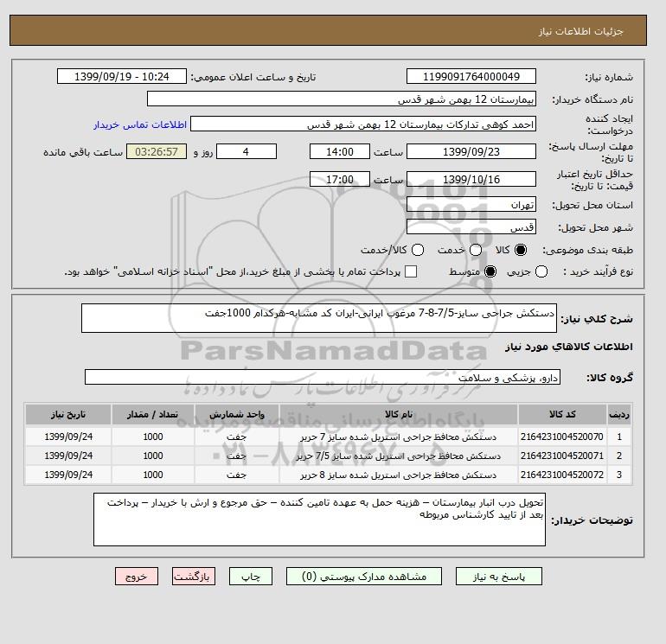This screenshot has height=644, width=666.
Task: Select the خدمت radio button
Action: click(476, 250)
